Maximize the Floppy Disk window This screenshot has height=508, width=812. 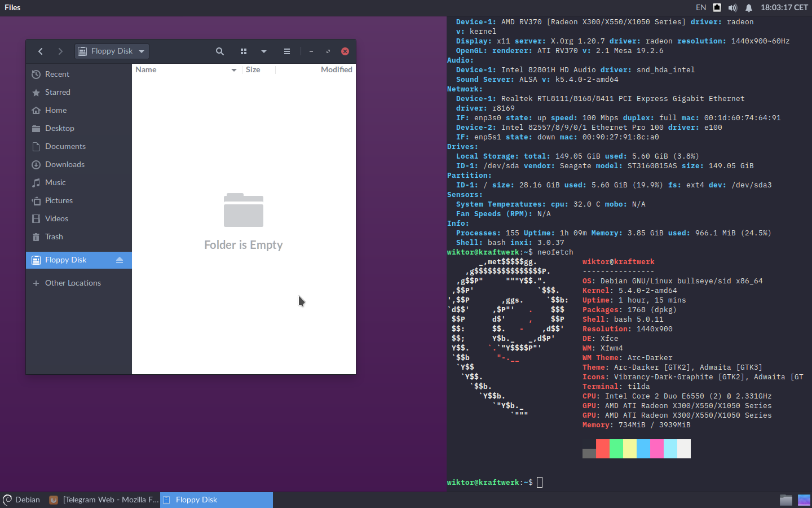(x=328, y=51)
